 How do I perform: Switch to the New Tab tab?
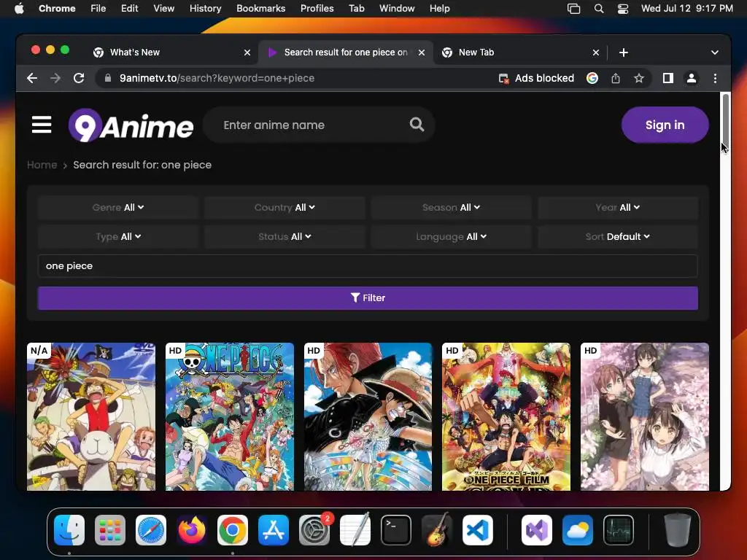click(519, 52)
